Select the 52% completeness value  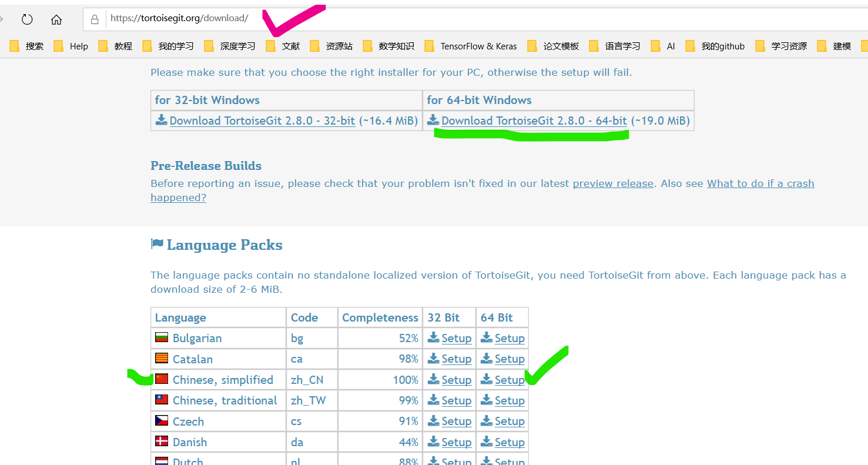[408, 338]
